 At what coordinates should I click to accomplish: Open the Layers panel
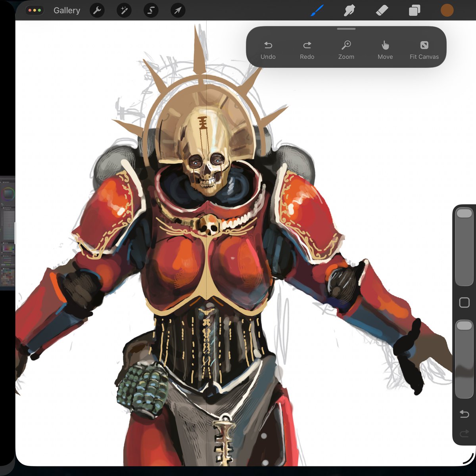click(415, 10)
